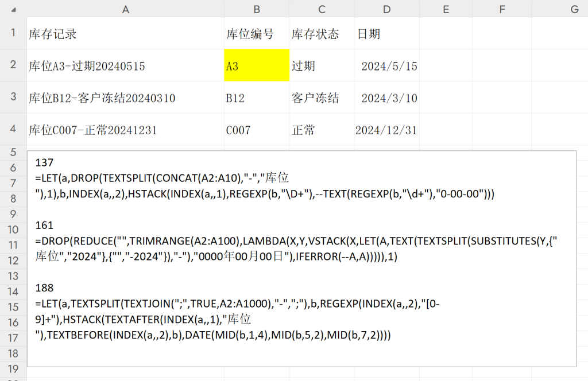Click the 日期 header cell
Viewport: 588px width, 381px height.
click(387, 33)
